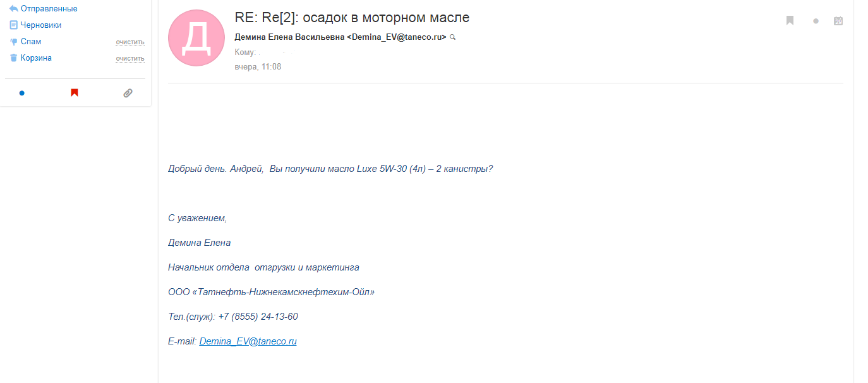Viewport: 868px width, 383px height.
Task: Filter unread messages with blue dot
Action: 22,93
